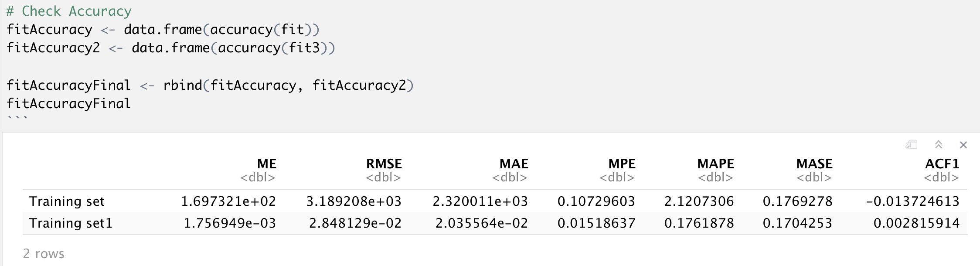
Task: Select the 'Training set1' row label
Action: [71, 223]
